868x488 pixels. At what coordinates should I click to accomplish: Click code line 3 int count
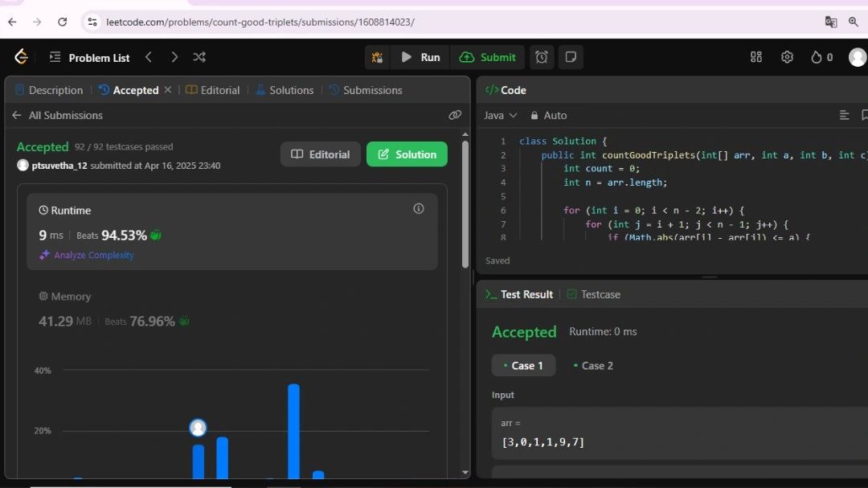(x=601, y=168)
